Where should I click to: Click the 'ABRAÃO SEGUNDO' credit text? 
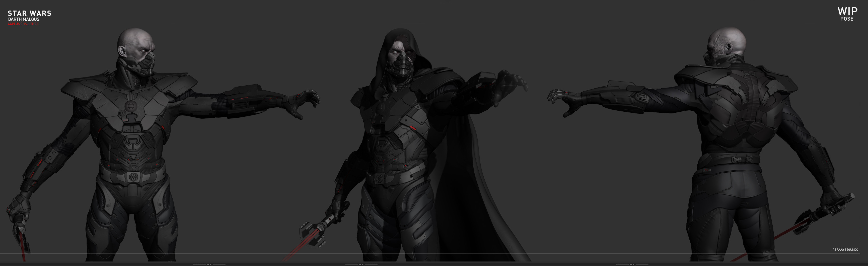845,250
